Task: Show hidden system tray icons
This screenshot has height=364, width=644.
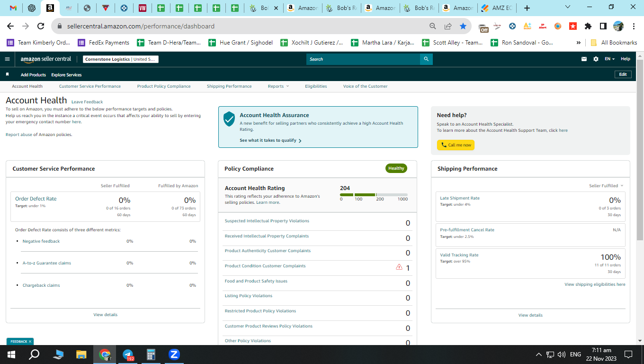Action: coord(538,355)
